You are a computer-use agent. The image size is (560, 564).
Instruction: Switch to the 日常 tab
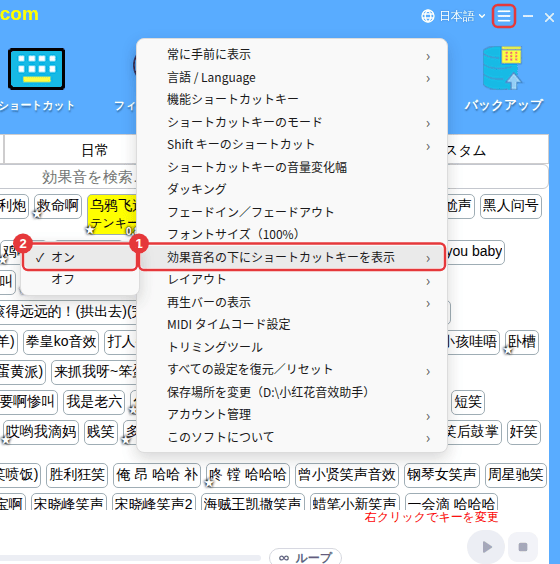pyautogui.click(x=94, y=150)
